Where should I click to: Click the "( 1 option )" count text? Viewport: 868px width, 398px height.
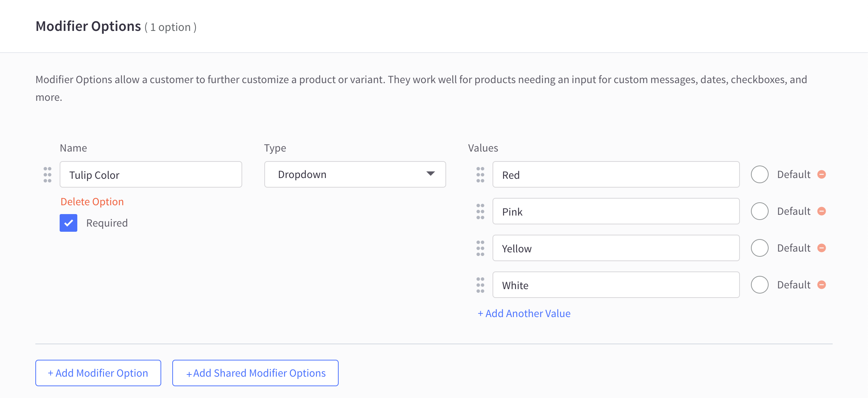(x=170, y=27)
